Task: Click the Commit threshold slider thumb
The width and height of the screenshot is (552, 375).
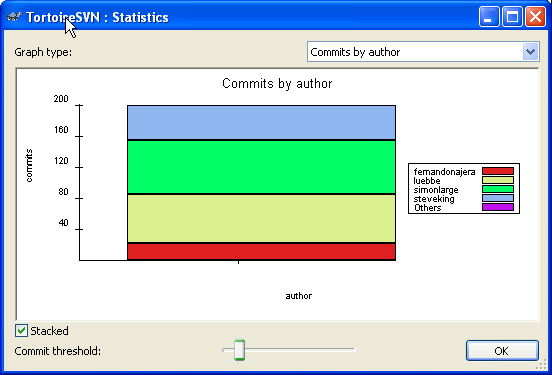Action: [x=239, y=350]
